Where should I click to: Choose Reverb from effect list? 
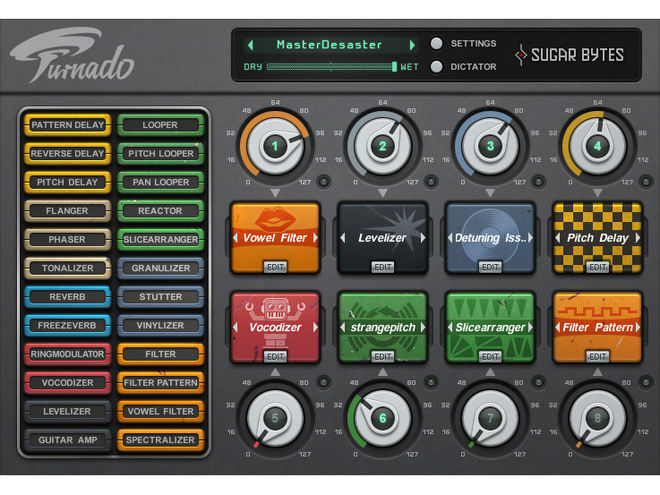[x=67, y=297]
